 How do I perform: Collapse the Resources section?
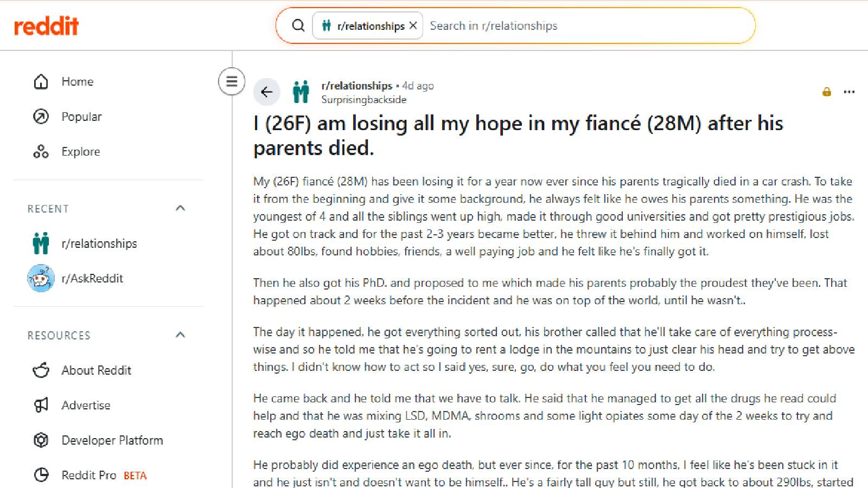tap(181, 335)
